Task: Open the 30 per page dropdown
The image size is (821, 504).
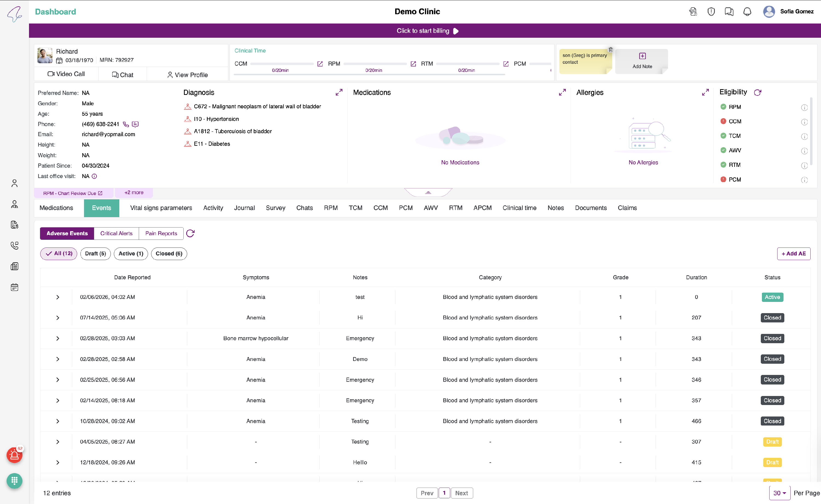Action: click(779, 493)
